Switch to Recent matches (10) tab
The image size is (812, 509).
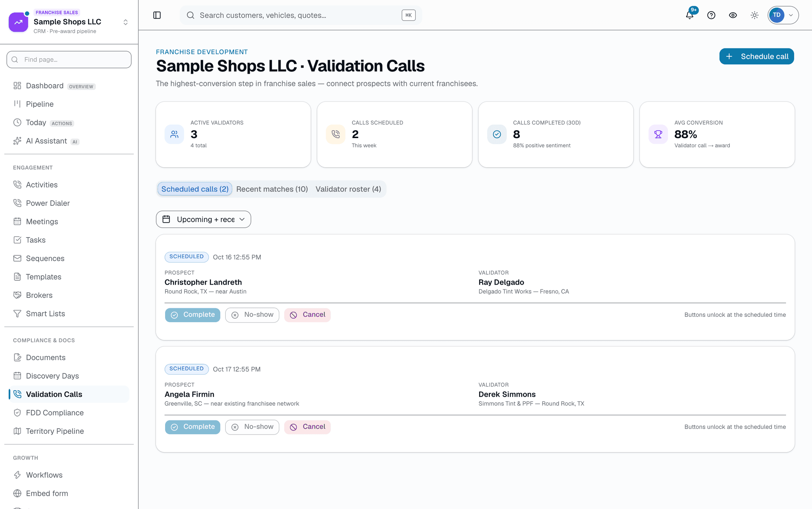pyautogui.click(x=272, y=189)
